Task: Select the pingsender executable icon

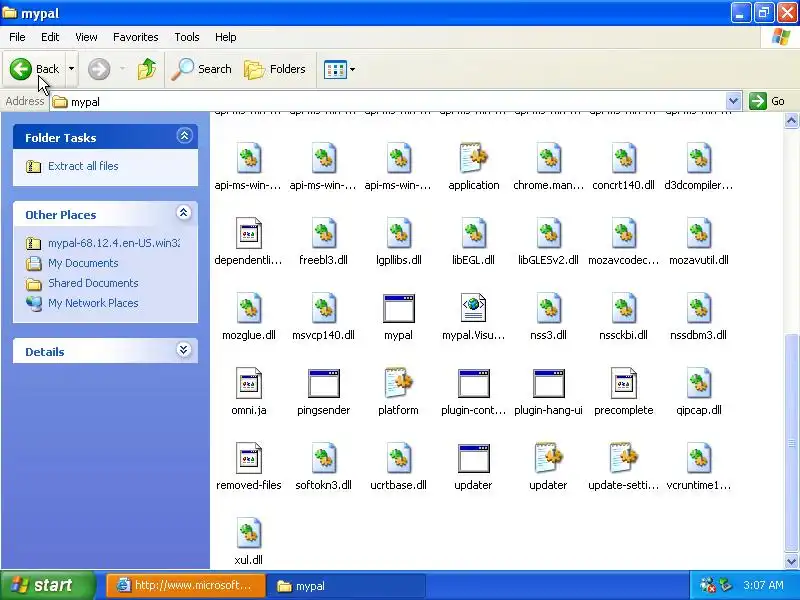Action: click(x=323, y=383)
